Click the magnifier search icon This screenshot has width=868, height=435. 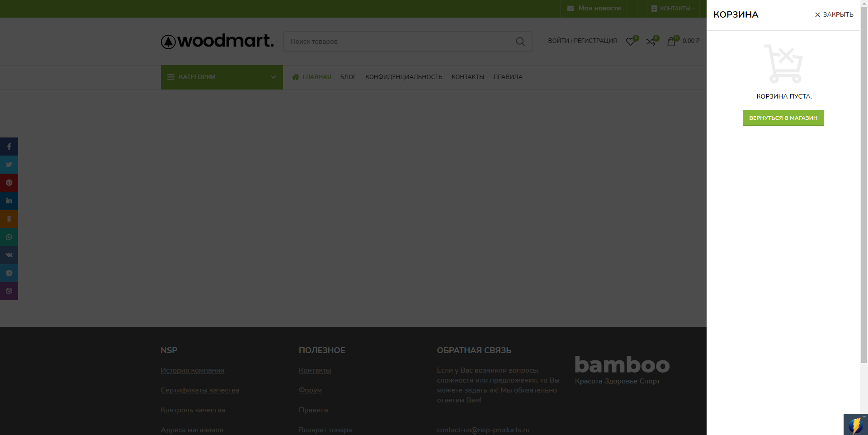click(520, 42)
